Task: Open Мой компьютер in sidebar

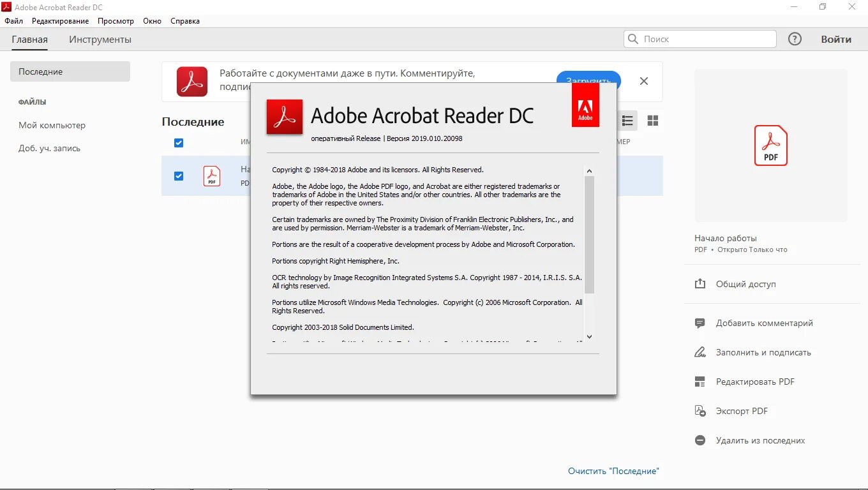Action: pyautogui.click(x=52, y=125)
